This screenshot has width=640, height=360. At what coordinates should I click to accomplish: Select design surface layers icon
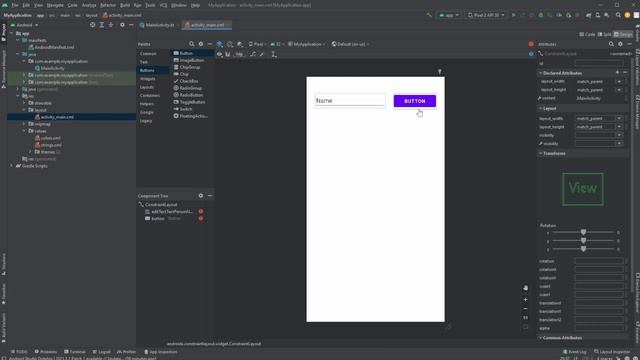(220, 44)
